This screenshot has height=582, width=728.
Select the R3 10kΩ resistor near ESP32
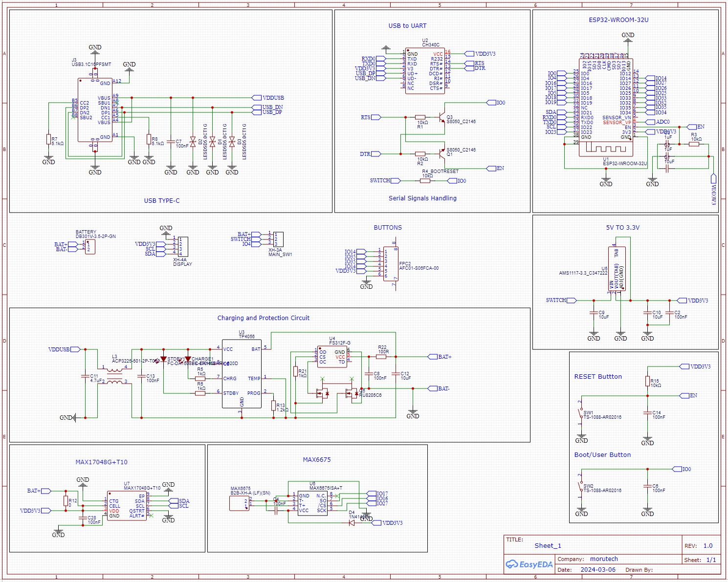coord(694,144)
